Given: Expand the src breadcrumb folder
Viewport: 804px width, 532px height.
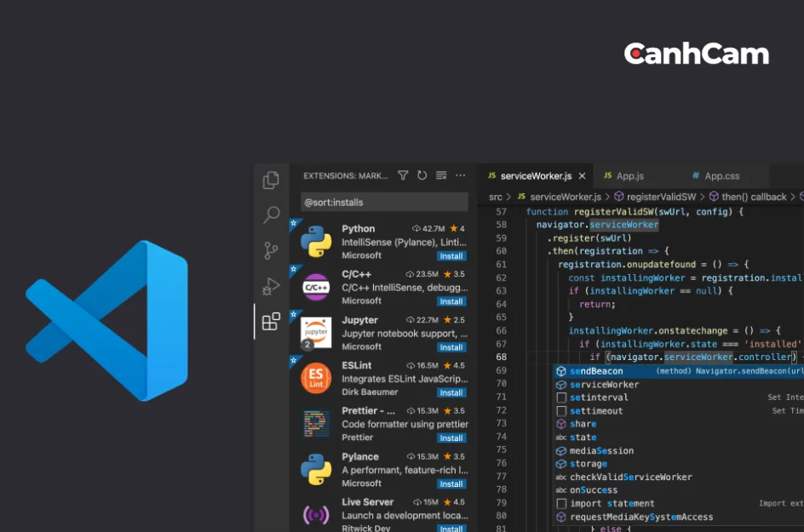Looking at the screenshot, I should click(495, 197).
